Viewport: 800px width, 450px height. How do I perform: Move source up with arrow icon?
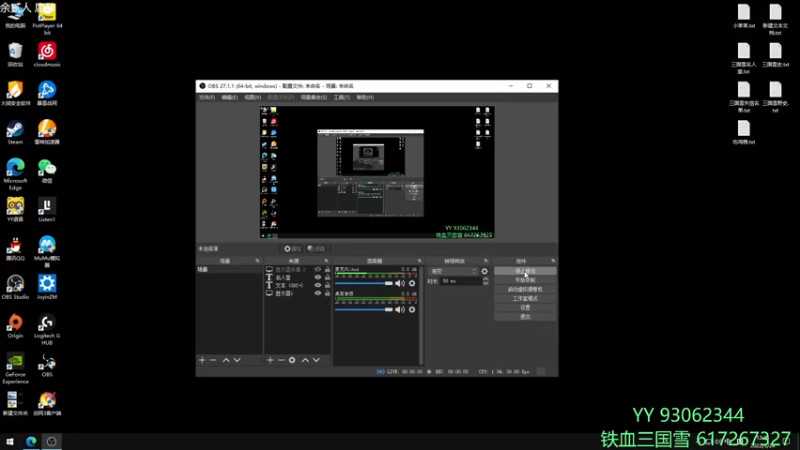(x=305, y=360)
